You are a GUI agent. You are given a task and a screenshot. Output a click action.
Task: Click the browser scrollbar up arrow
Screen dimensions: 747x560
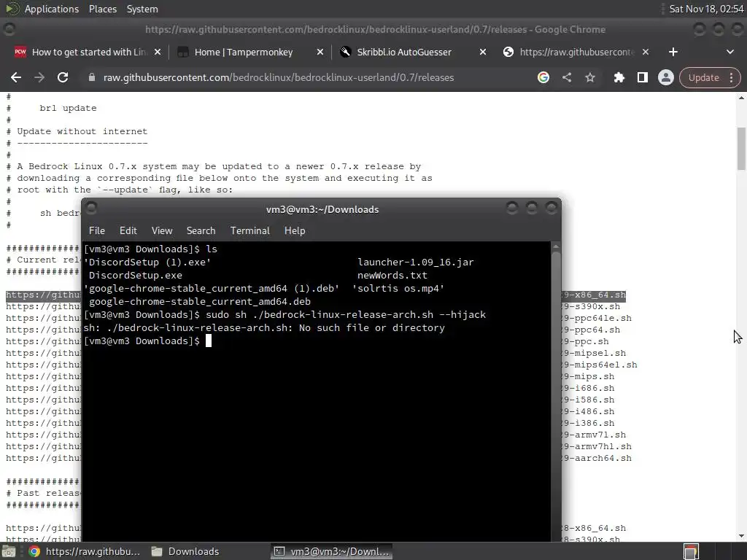741,98
